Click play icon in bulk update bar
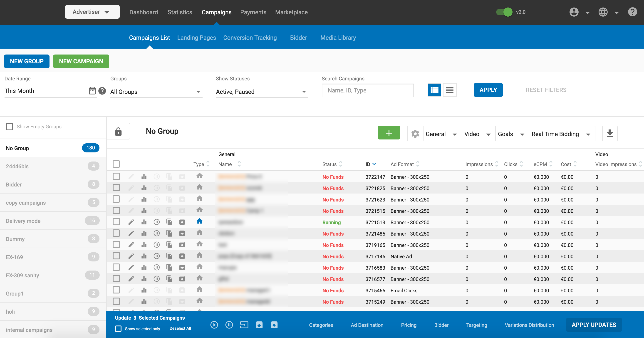The image size is (644, 338). [214, 325]
